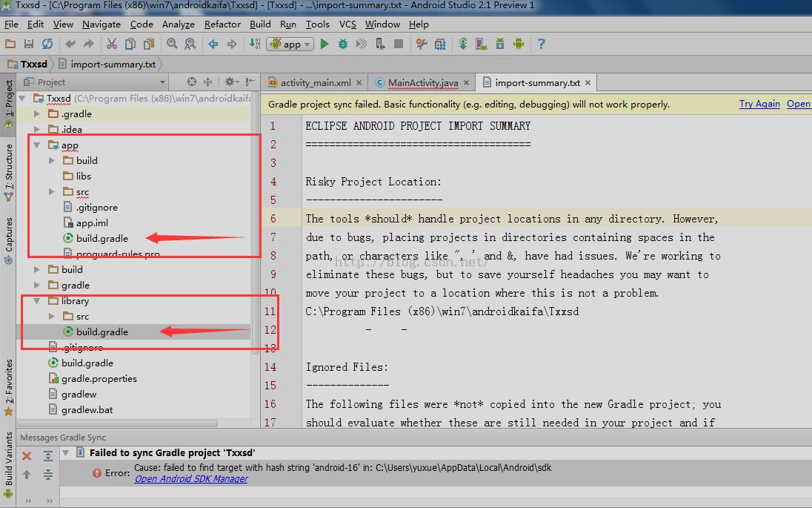
Task: Click the Redo arrow icon
Action: [89, 44]
